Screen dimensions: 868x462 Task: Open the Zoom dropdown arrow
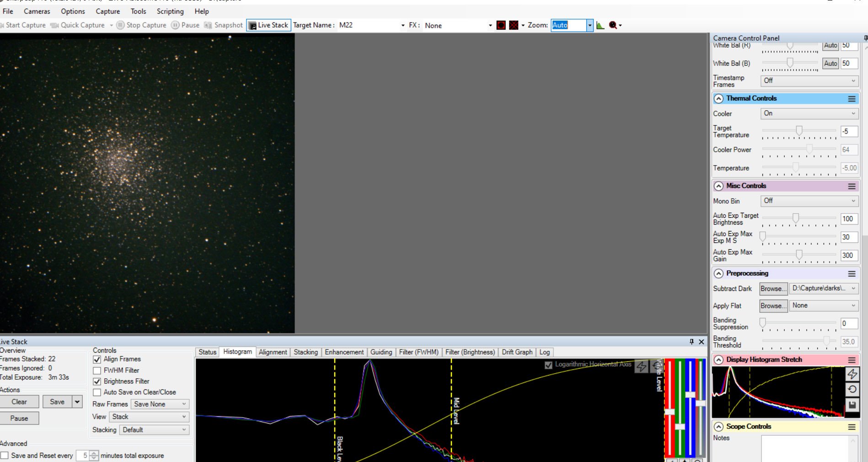(589, 26)
